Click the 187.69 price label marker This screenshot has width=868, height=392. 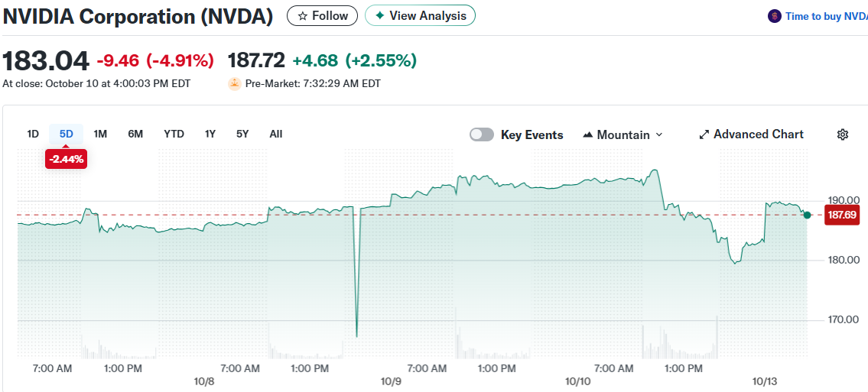pos(841,215)
